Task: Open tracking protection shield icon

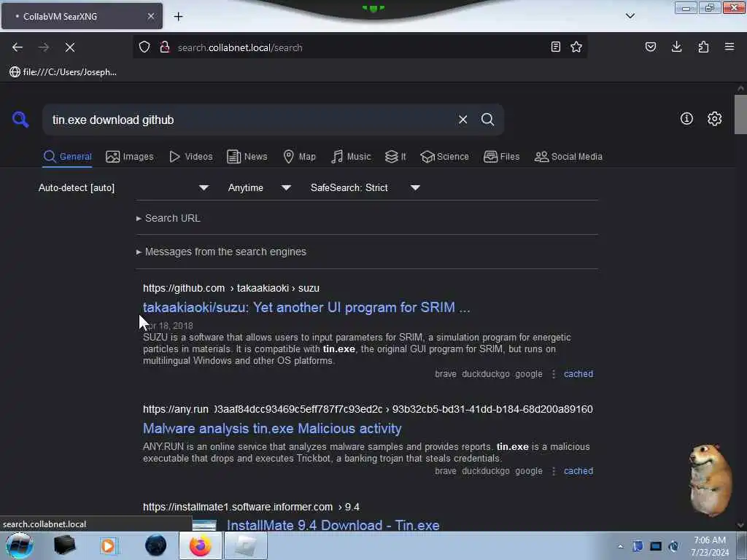Action: point(144,47)
